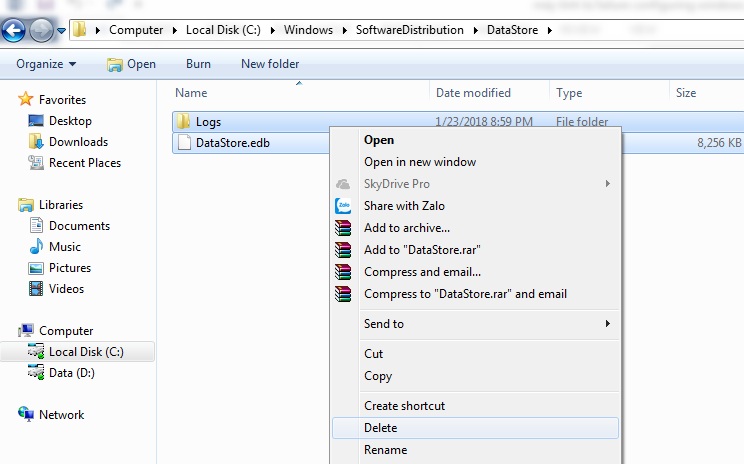Click Logs date 1/23/2018 8:59 PM
Viewport: 744px width, 464px height.
pos(484,121)
